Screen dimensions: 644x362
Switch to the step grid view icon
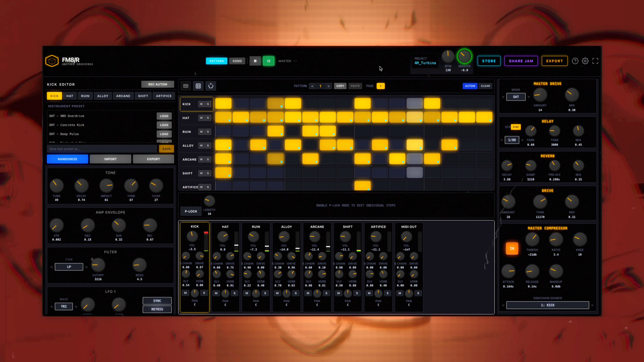[x=185, y=86]
